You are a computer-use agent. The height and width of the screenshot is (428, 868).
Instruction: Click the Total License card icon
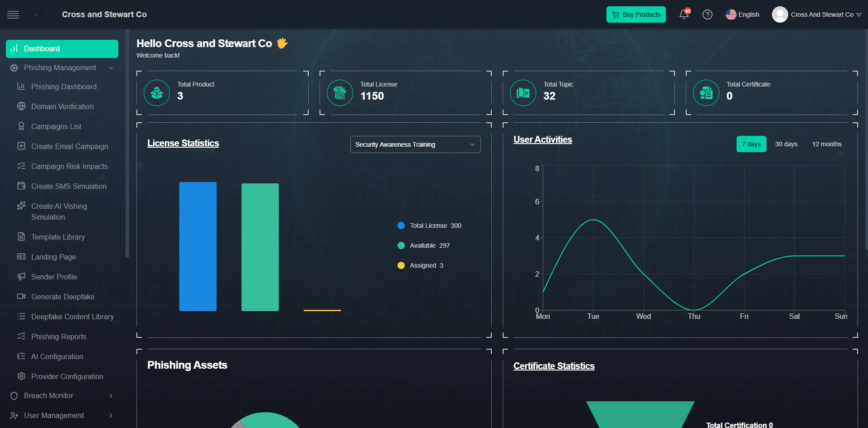(x=340, y=93)
